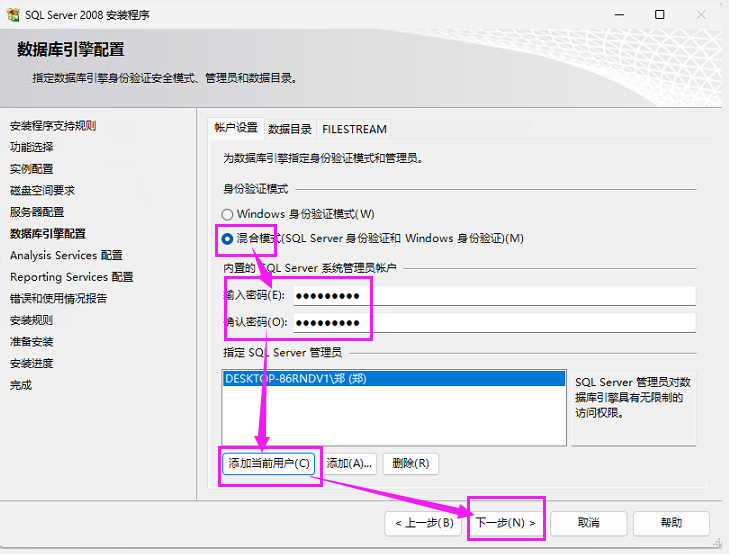Open the FILESTREAM tab
729x554 pixels.
click(354, 129)
